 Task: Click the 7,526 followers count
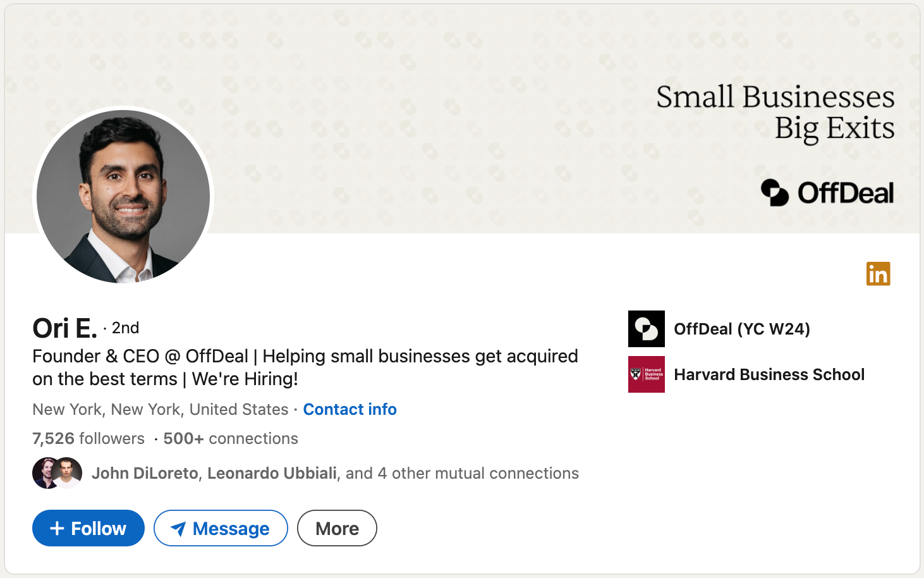click(88, 438)
